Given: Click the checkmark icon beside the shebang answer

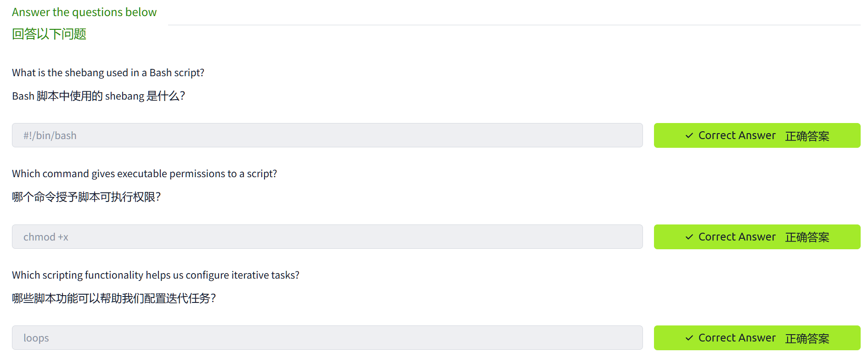Looking at the screenshot, I should 689,135.
